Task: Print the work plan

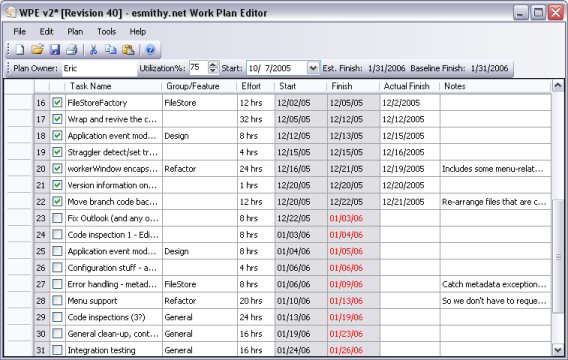Action: [x=72, y=50]
